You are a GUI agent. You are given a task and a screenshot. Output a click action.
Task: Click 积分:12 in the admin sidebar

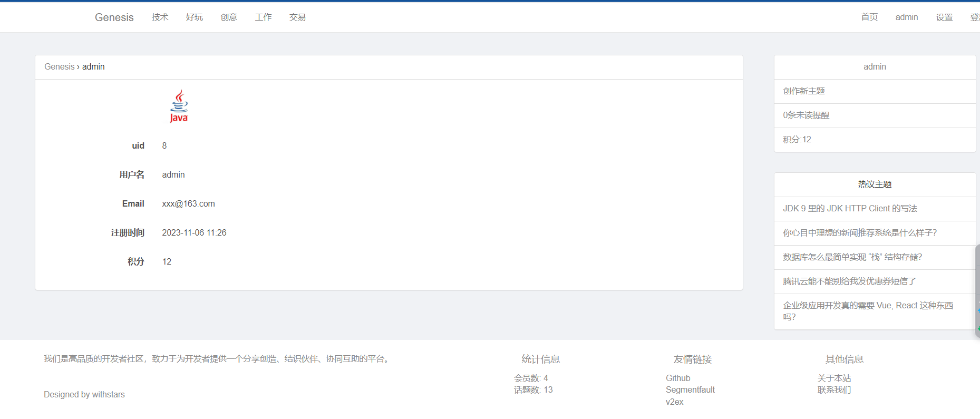(x=797, y=140)
